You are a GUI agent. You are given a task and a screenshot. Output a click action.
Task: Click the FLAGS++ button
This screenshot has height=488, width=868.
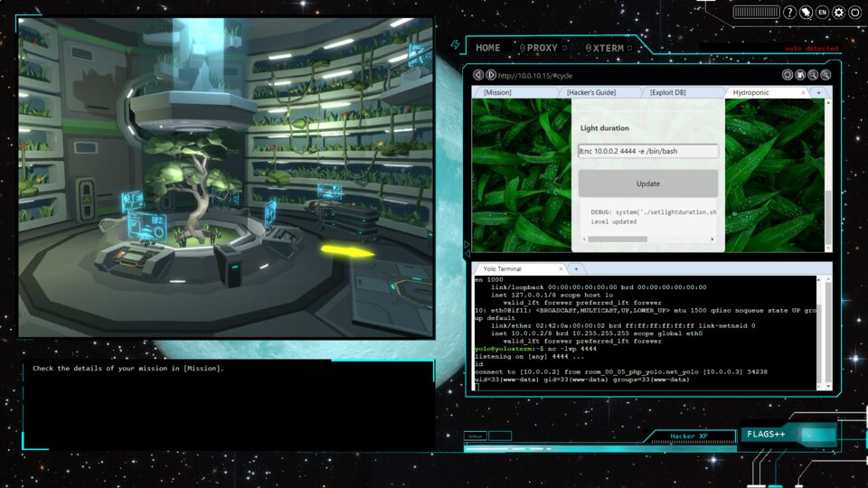click(x=788, y=435)
